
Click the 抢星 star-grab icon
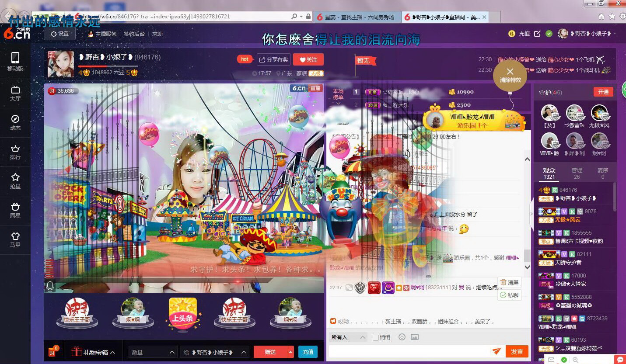click(15, 181)
